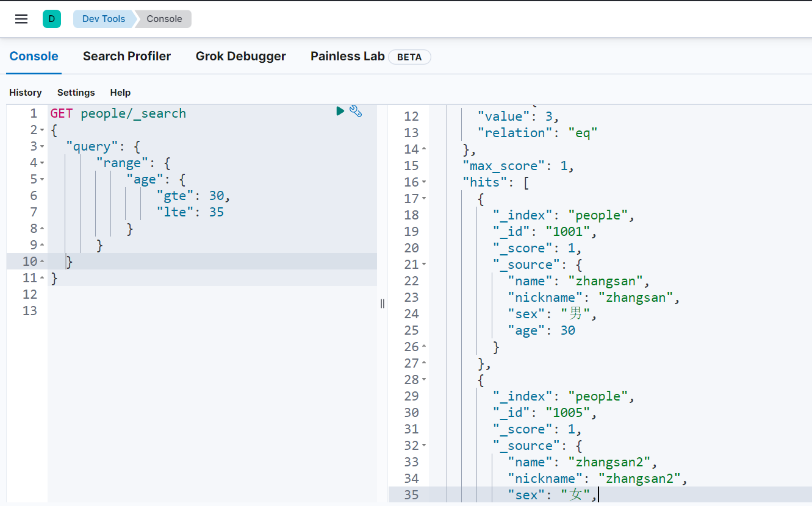The width and height of the screenshot is (812, 506).
Task: Go to Dev Tools breadcrumb
Action: (x=103, y=19)
